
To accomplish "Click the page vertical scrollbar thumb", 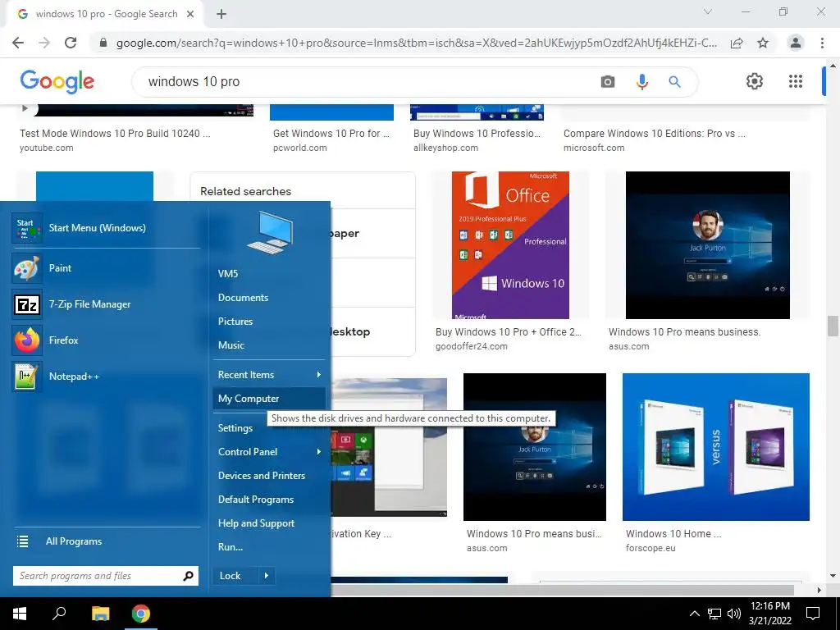I will click(833, 326).
